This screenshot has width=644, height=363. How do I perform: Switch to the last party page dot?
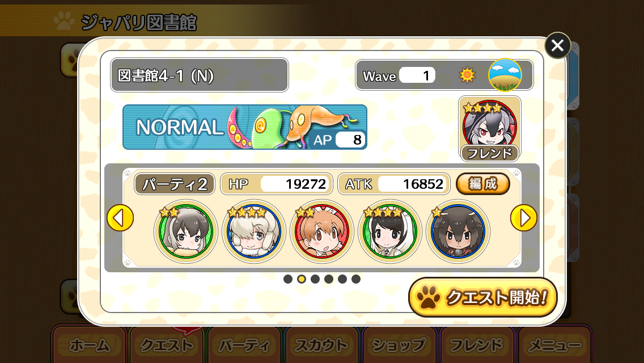pos(356,279)
